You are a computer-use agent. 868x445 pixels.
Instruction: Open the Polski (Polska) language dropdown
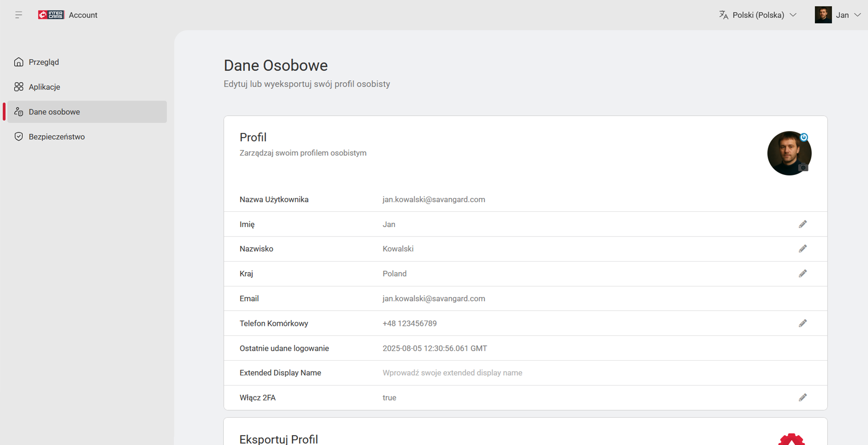(758, 15)
